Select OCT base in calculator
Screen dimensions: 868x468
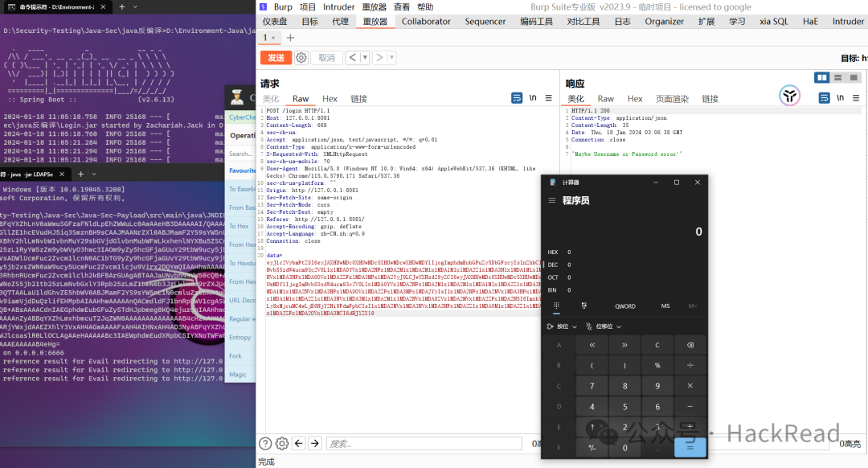pos(554,277)
